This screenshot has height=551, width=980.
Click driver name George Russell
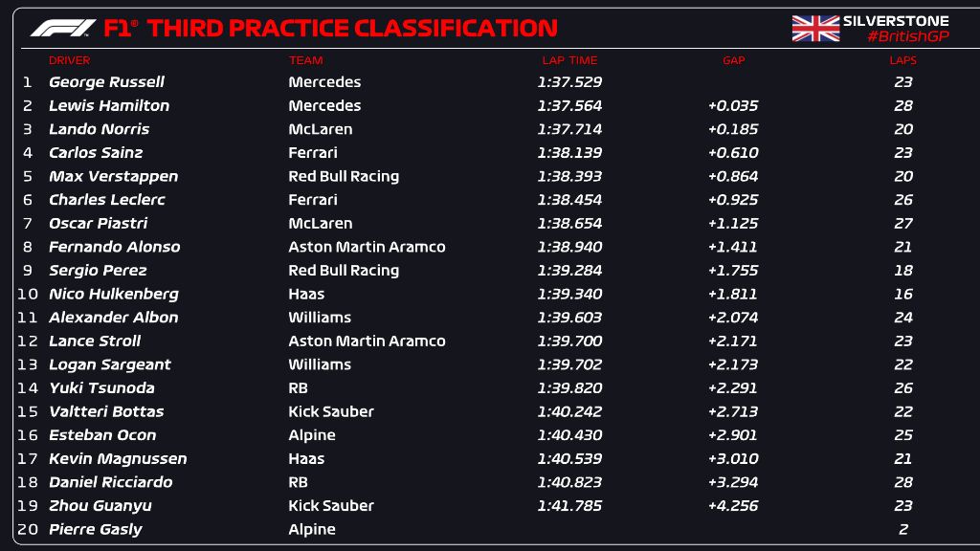click(106, 82)
